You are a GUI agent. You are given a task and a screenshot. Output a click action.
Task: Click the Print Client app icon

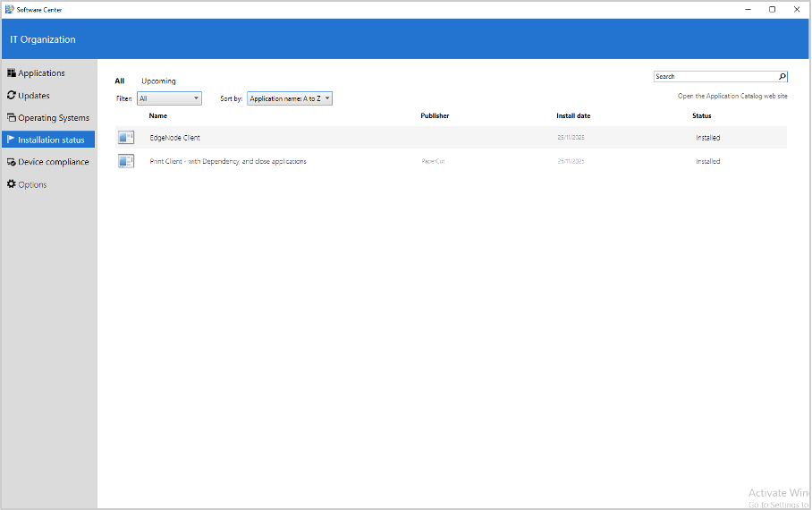click(126, 161)
